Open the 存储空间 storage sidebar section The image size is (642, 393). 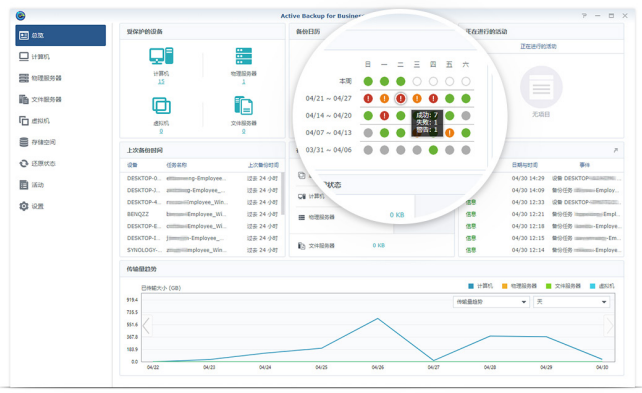click(x=61, y=142)
